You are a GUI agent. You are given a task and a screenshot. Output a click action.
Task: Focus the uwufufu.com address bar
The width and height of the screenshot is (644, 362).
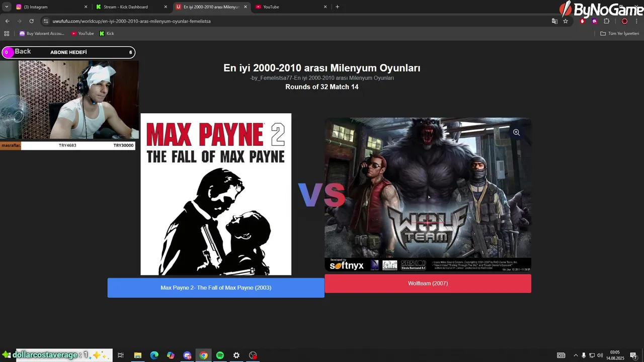pyautogui.click(x=297, y=21)
